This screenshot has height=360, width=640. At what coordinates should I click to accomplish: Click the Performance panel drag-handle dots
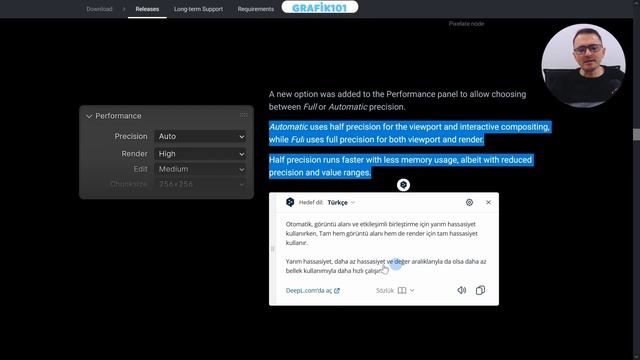[x=244, y=116]
